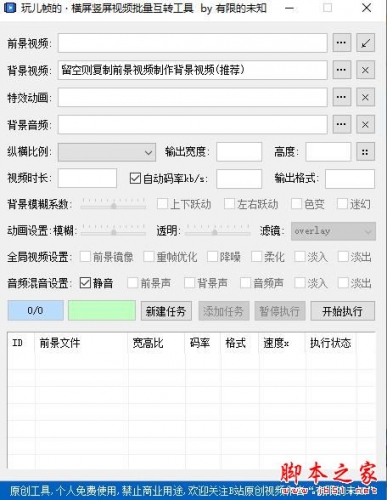Focus the 背景音频 path input field
Image resolution: width=387 pixels, height=500 pixels.
192,124
